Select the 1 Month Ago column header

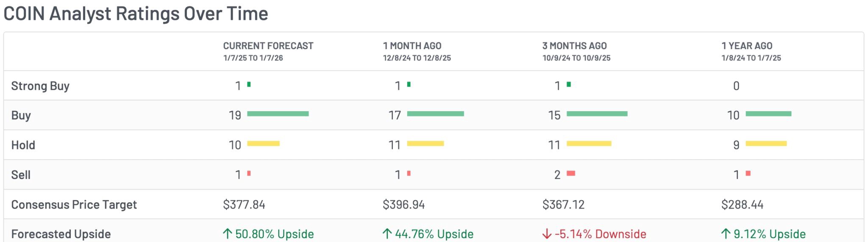[412, 46]
